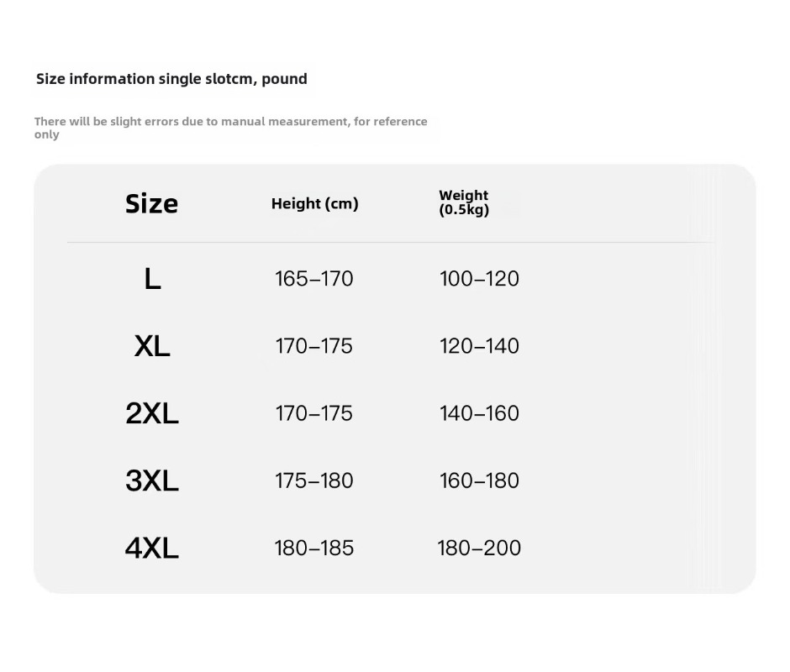Screen dimensions: 790x672
Task: Select the XL size row label
Action: click(152, 346)
